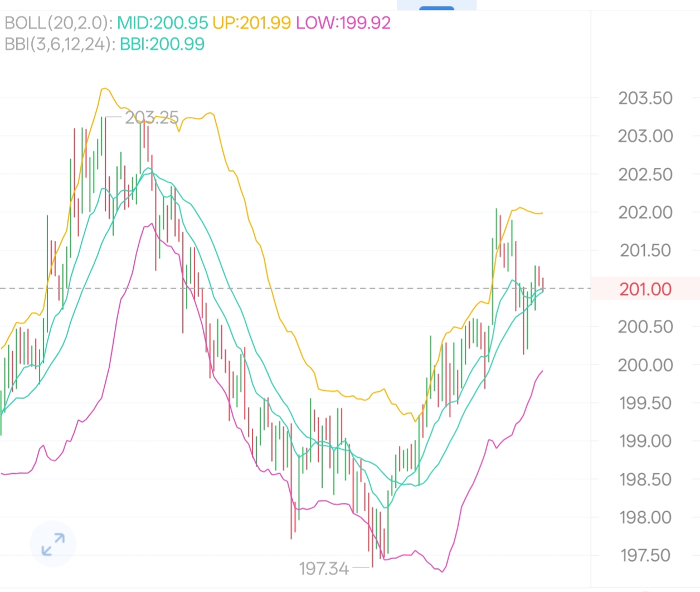Click the 199.00 price axis label
Image resolution: width=700 pixels, height=592 pixels.
point(645,441)
